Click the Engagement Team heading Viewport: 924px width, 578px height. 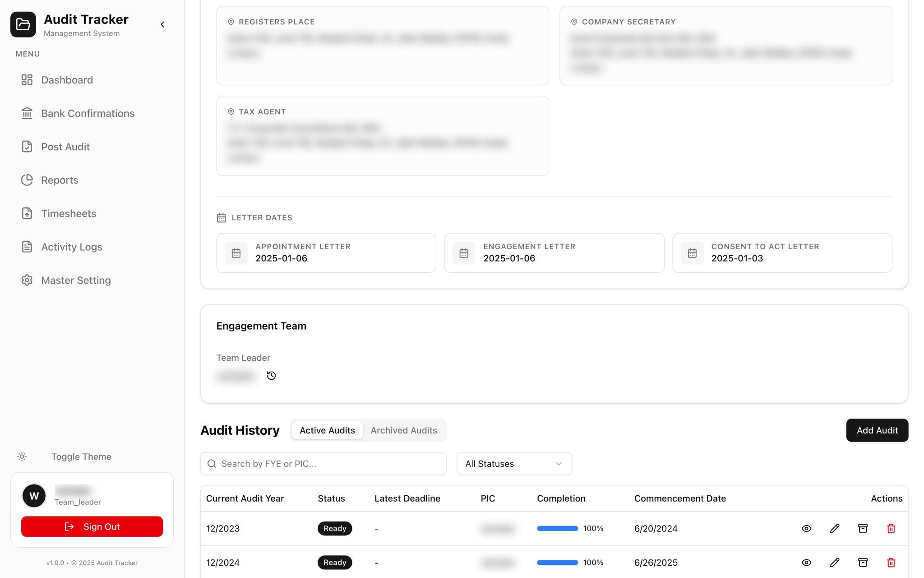pos(261,326)
